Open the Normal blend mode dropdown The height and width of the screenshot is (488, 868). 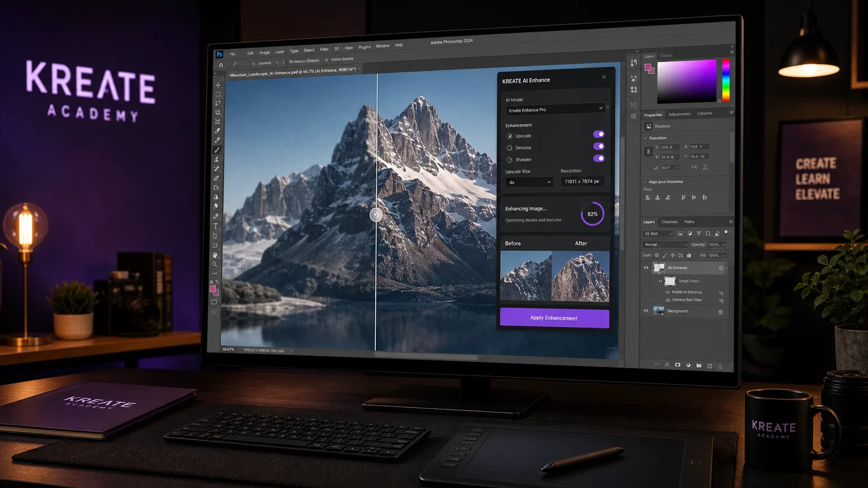[x=666, y=245]
